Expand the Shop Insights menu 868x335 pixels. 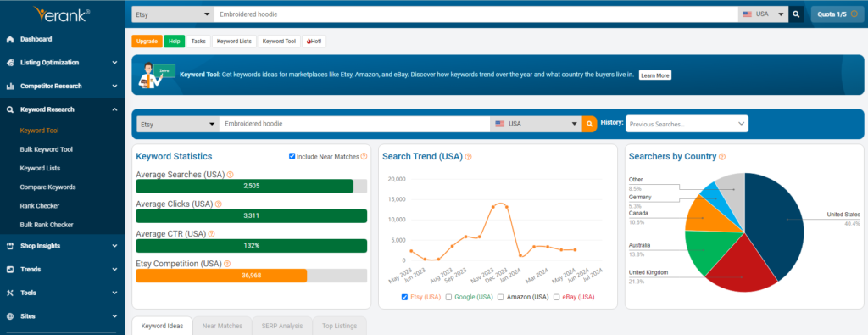[114, 246]
